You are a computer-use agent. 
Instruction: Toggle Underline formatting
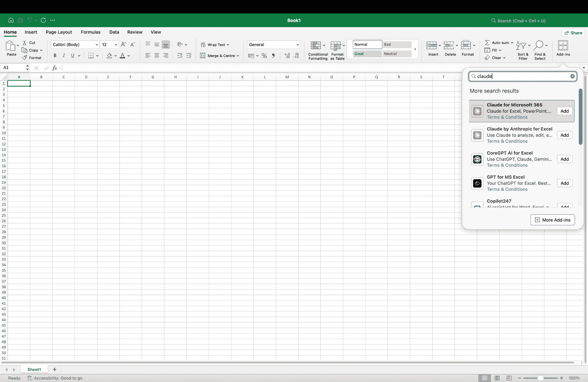73,56
